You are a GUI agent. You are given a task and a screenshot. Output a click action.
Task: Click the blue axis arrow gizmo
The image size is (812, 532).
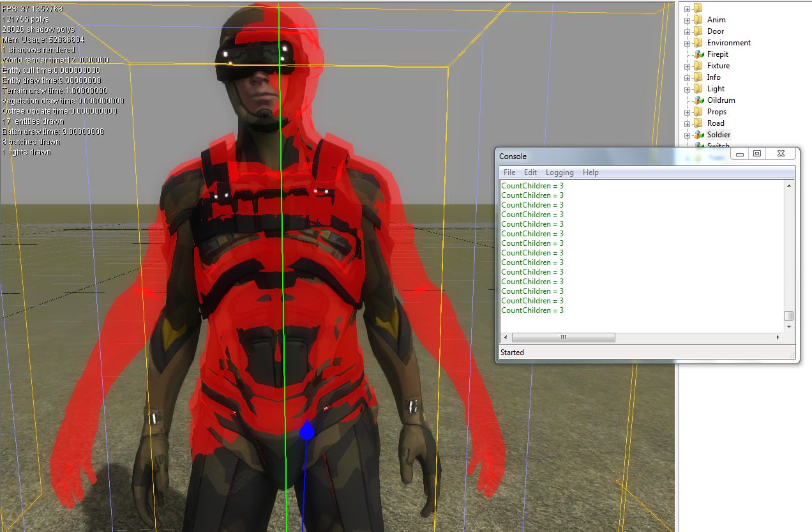coord(306,430)
